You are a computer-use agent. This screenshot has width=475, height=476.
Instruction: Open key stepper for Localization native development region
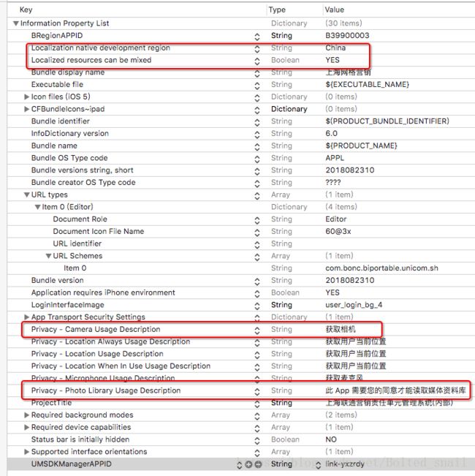point(257,48)
